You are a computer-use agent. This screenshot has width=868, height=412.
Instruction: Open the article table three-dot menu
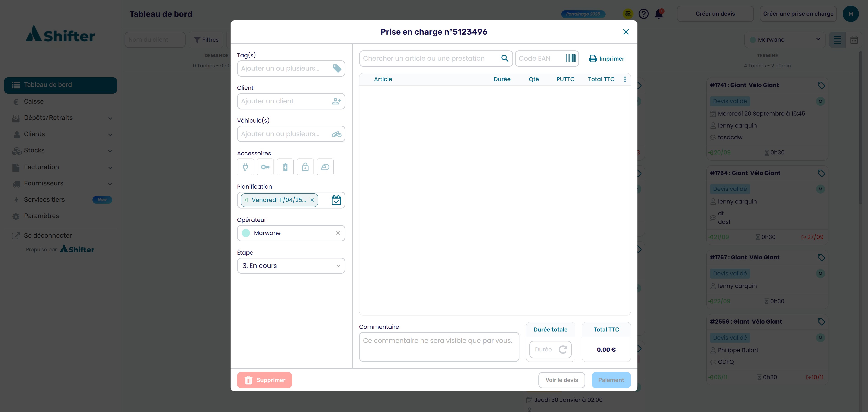[x=625, y=79]
